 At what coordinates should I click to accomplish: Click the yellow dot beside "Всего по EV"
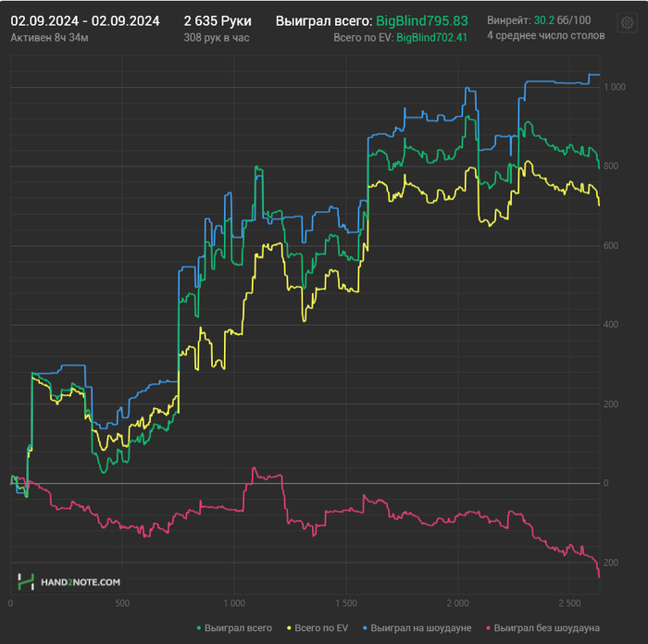(289, 628)
